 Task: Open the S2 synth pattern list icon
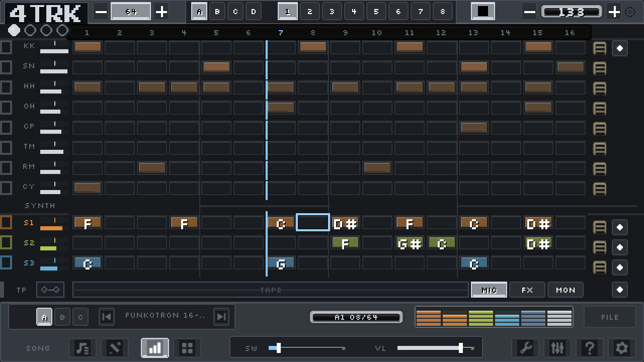600,247
